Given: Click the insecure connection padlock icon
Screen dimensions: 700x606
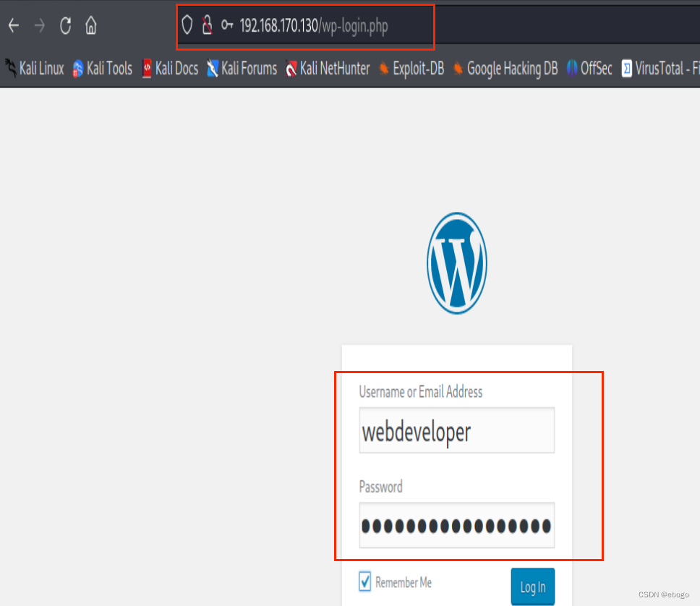Looking at the screenshot, I should point(207,25).
